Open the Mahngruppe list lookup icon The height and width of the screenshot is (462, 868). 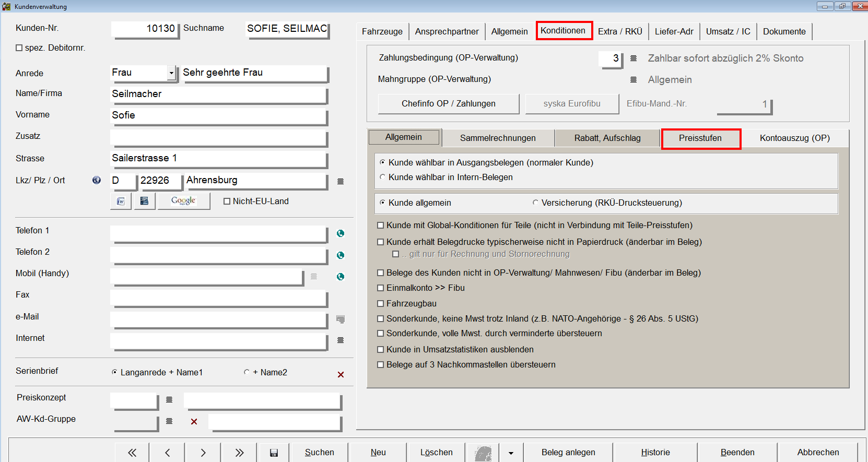coord(634,80)
